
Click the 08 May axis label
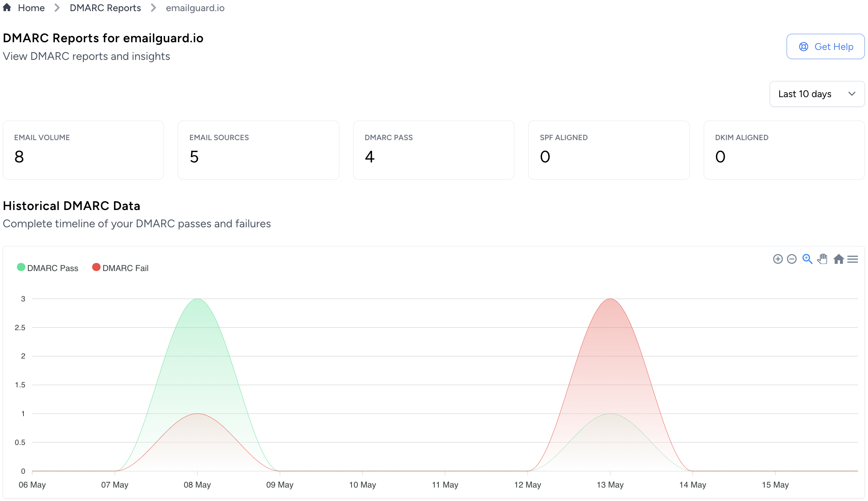point(197,485)
